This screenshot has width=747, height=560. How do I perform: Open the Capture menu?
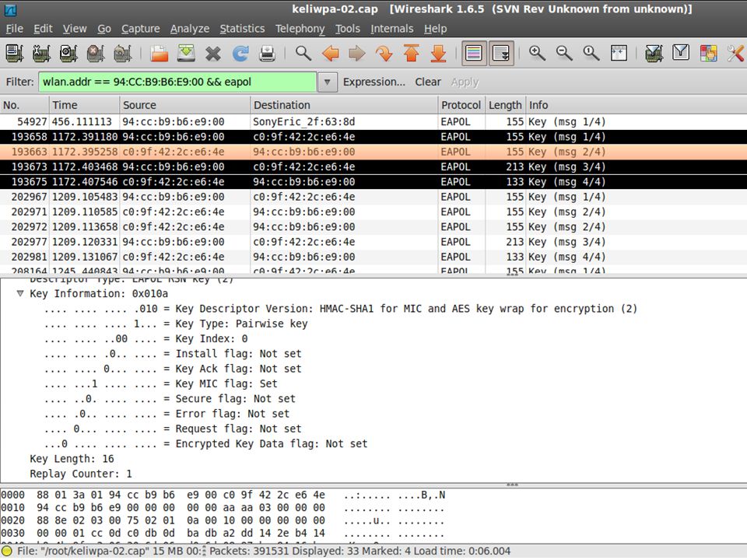(x=141, y=29)
